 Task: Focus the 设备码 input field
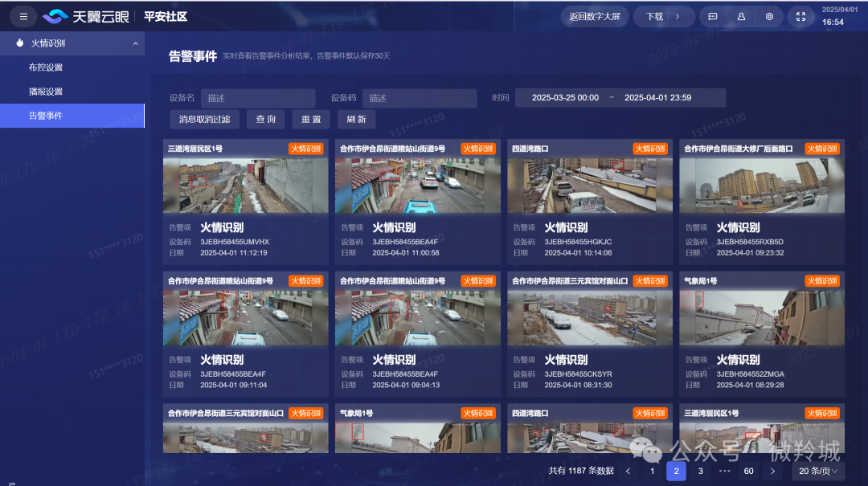coord(420,98)
